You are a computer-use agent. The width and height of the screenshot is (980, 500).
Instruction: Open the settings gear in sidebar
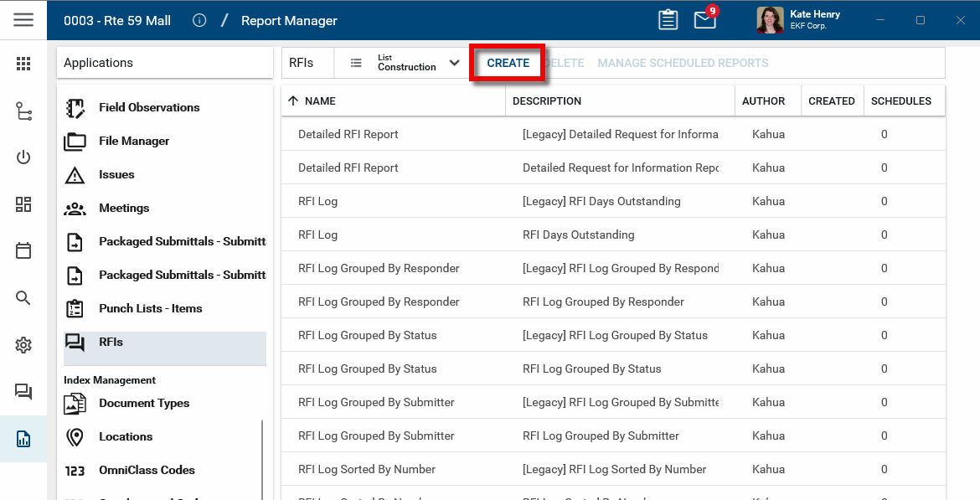pyautogui.click(x=23, y=345)
